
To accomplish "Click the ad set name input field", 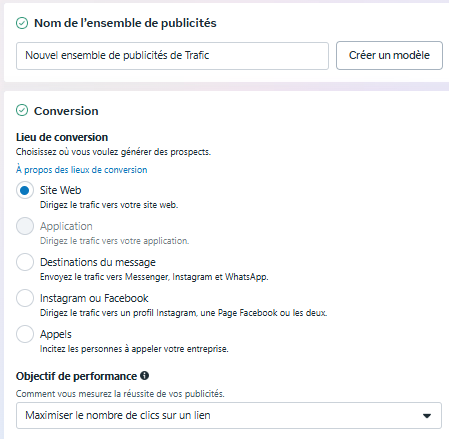I will 172,56.
